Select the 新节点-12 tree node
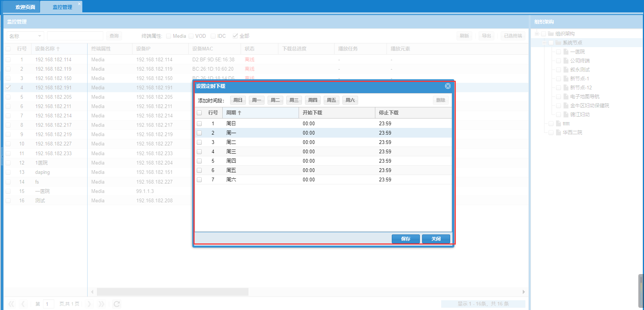 [x=581, y=88]
